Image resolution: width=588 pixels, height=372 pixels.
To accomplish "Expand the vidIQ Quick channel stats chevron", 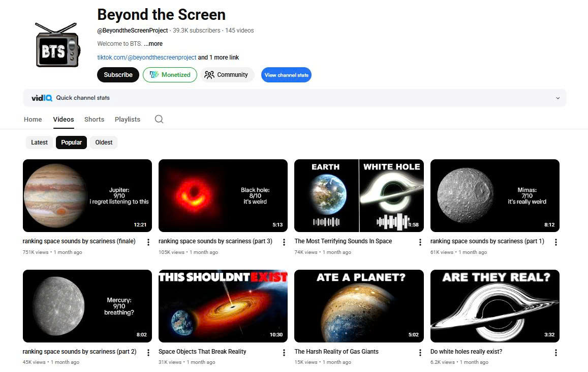I will coord(558,98).
